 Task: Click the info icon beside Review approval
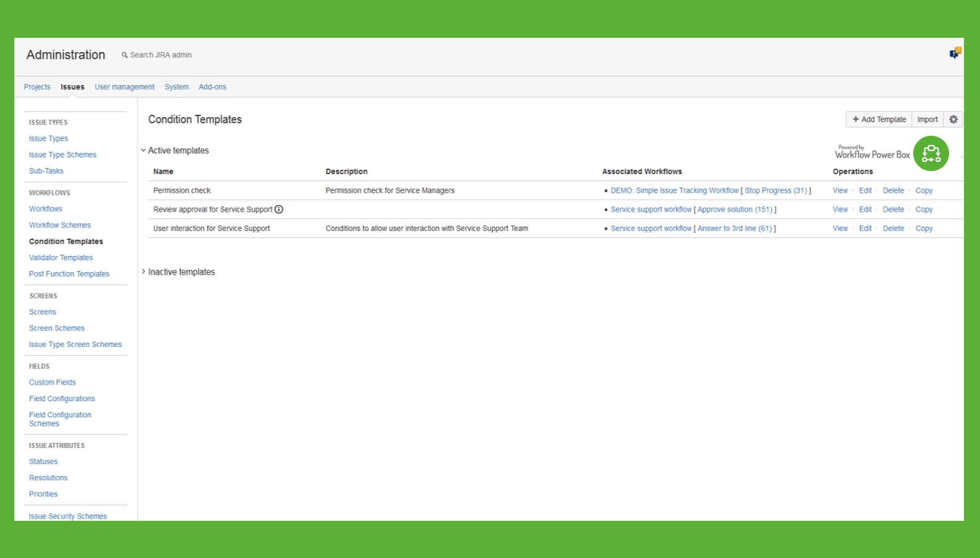279,210
